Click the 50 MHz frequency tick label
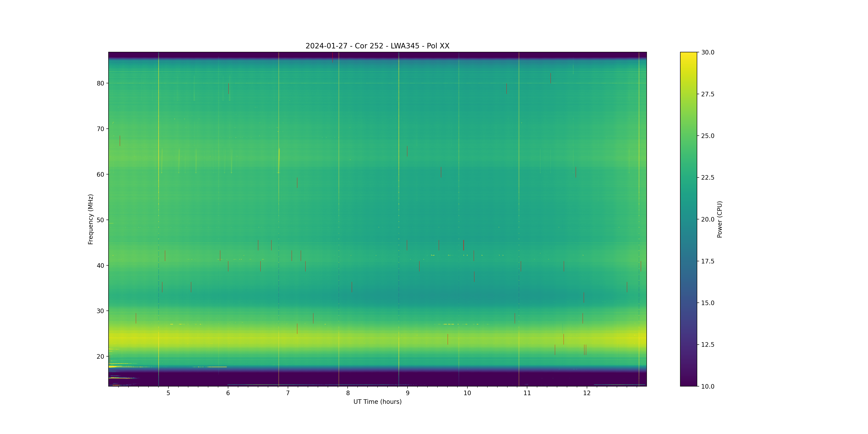The width and height of the screenshot is (868, 434). pos(100,220)
